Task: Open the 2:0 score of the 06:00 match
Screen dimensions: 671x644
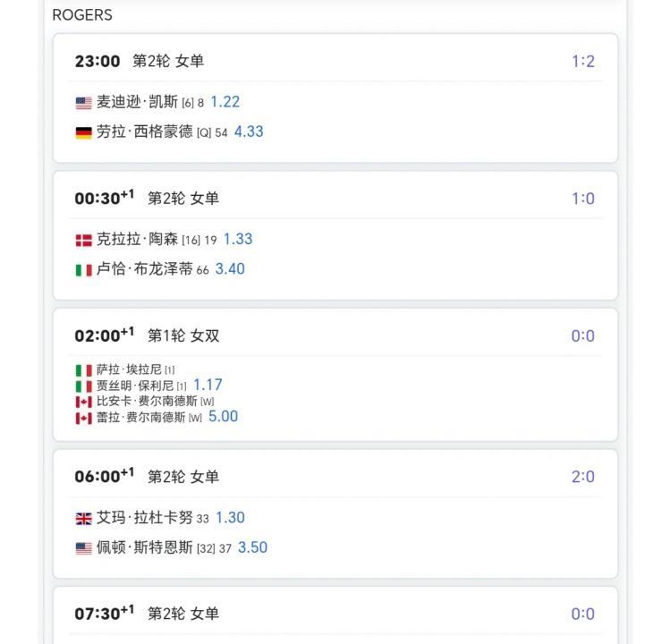Action: (583, 477)
